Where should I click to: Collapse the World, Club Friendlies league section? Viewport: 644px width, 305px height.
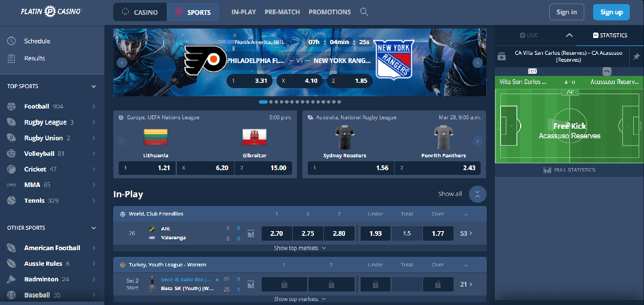(x=466, y=214)
